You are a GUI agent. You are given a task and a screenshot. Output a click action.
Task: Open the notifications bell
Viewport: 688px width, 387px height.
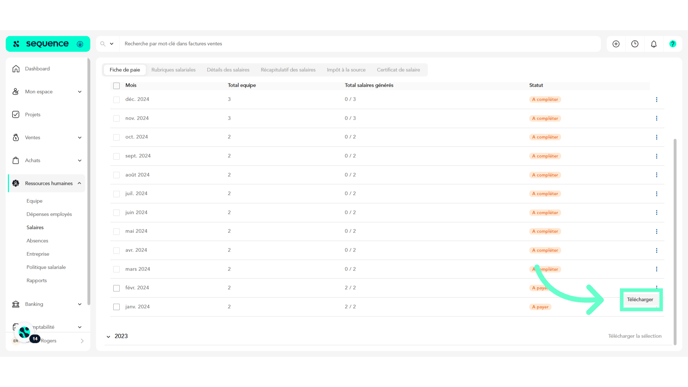[654, 44]
